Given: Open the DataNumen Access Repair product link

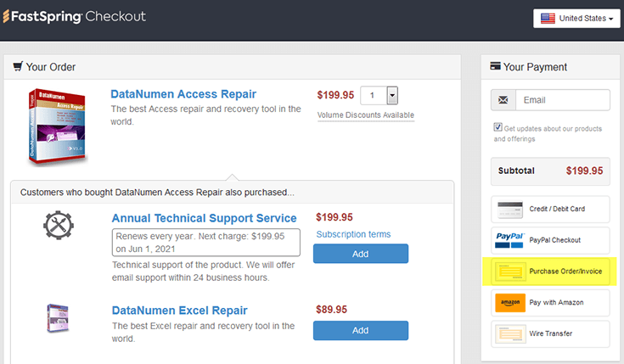Looking at the screenshot, I should pyautogui.click(x=183, y=94).
